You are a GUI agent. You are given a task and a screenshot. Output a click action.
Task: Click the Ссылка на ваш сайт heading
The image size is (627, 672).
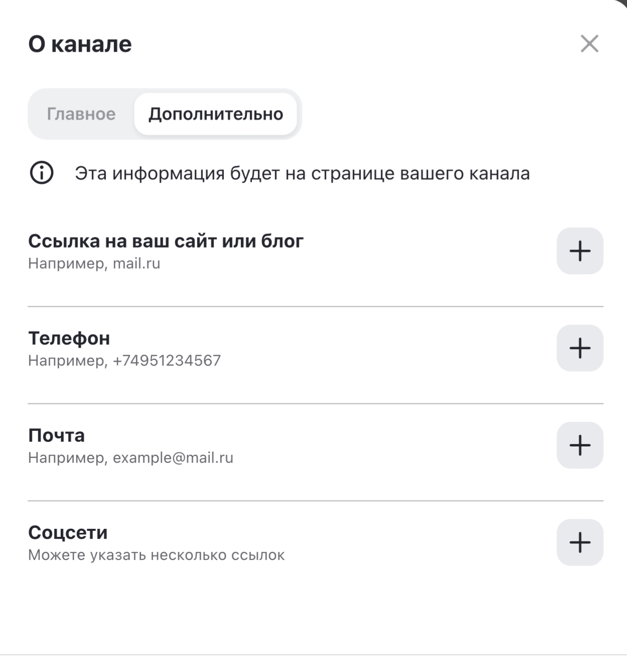(x=166, y=241)
